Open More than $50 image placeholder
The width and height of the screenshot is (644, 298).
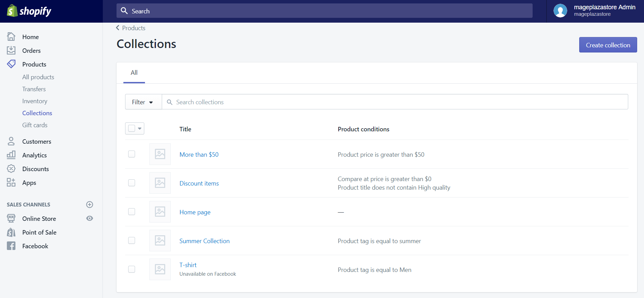[x=160, y=154]
